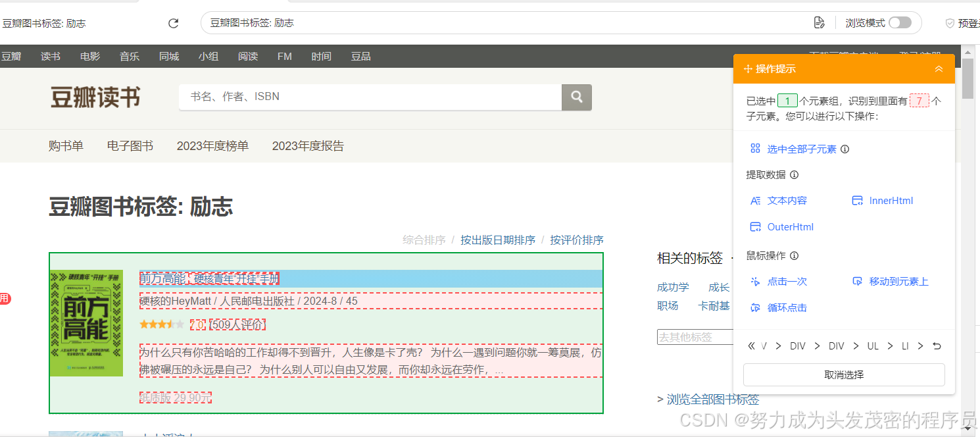
Task: Select 点击一次 mouse action
Action: [779, 282]
